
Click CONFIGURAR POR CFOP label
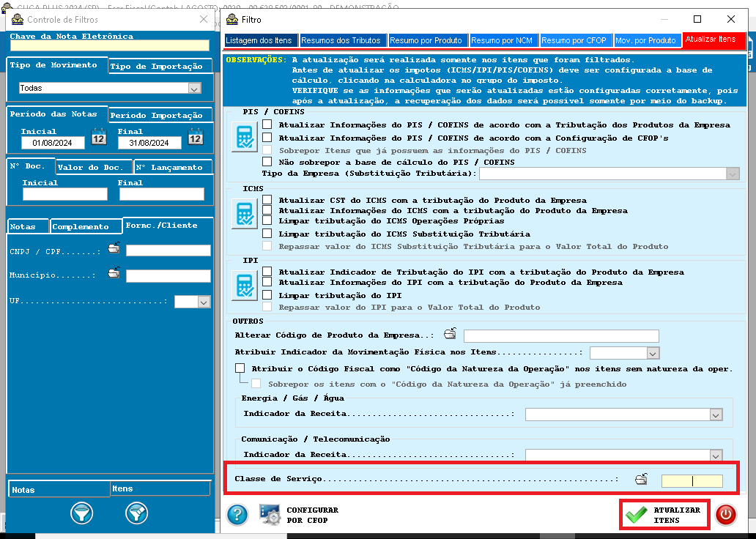312,515
